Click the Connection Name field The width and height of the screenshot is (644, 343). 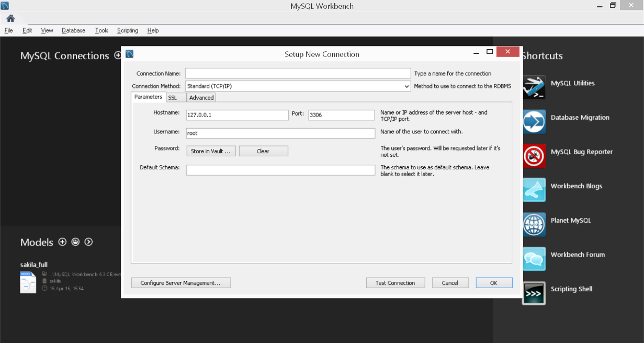tap(298, 73)
